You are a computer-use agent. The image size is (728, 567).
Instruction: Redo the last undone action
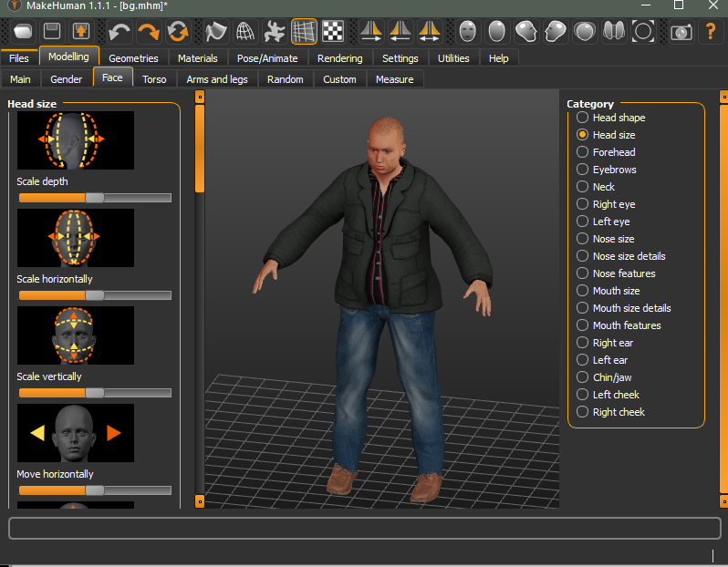click(x=149, y=32)
